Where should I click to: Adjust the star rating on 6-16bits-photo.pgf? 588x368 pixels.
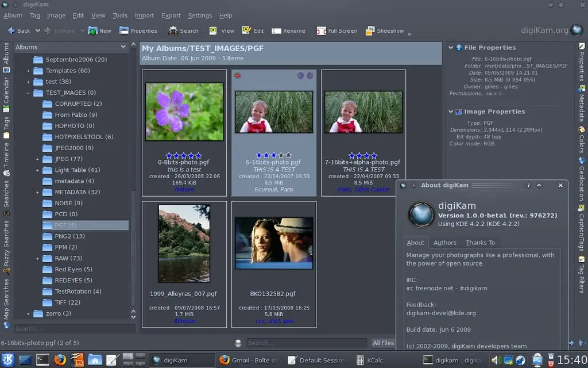click(274, 155)
